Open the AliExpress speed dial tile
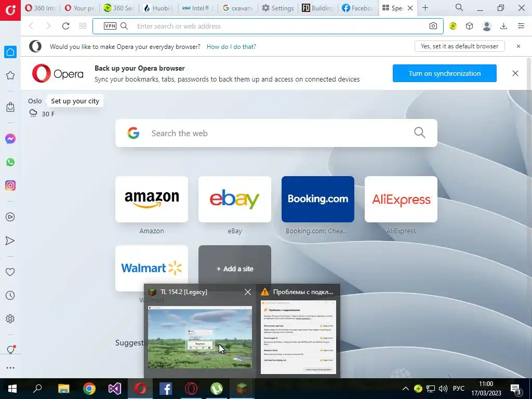Screen dimensions: 532x399 pyautogui.click(x=401, y=199)
